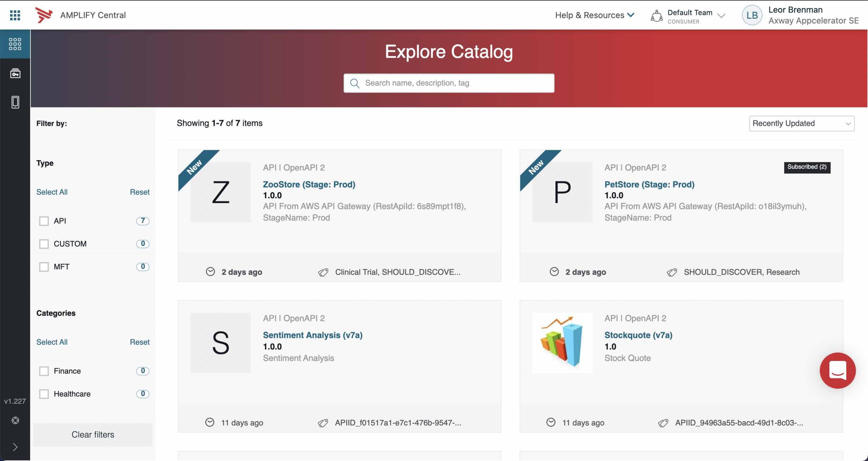Click the MFT count badge 0

[143, 266]
